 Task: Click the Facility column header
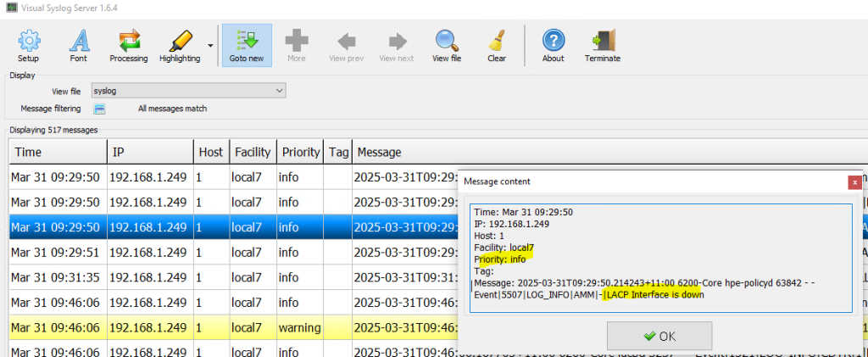coord(252,153)
